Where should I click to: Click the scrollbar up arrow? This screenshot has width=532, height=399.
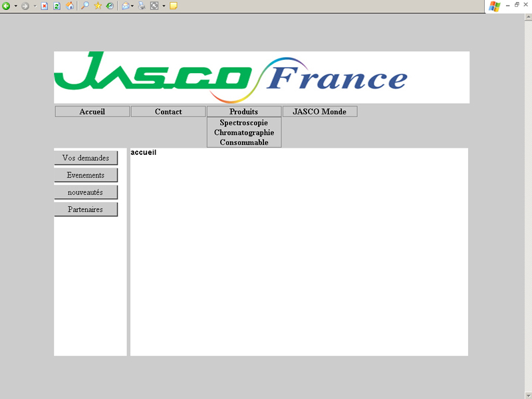tap(528, 17)
